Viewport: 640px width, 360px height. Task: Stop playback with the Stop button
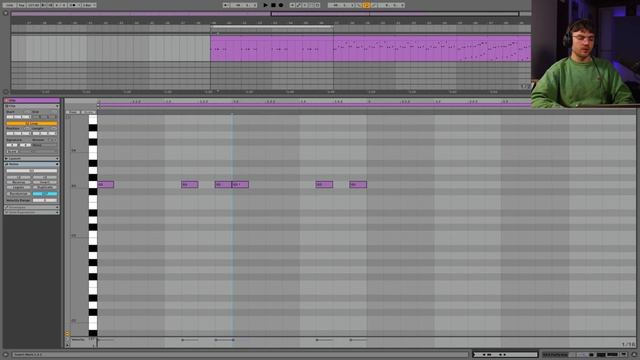tap(273, 5)
